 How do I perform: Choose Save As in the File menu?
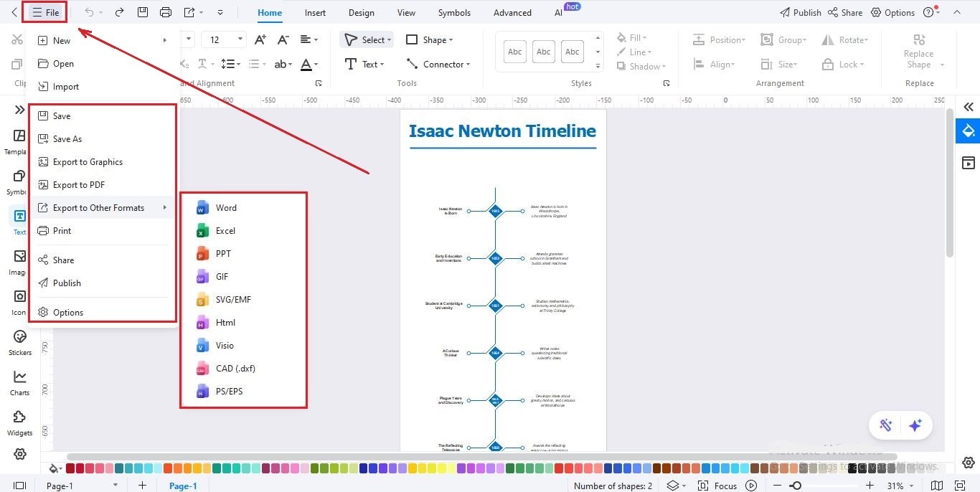pyautogui.click(x=102, y=139)
